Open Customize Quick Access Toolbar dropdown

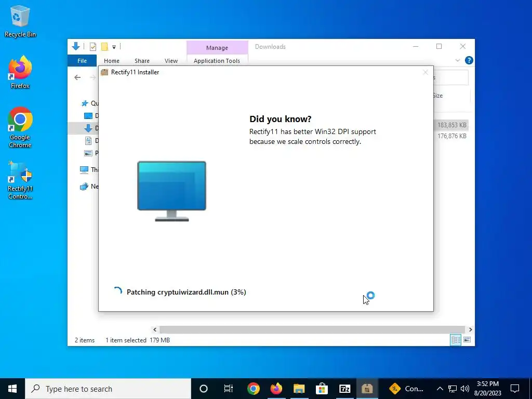114,47
